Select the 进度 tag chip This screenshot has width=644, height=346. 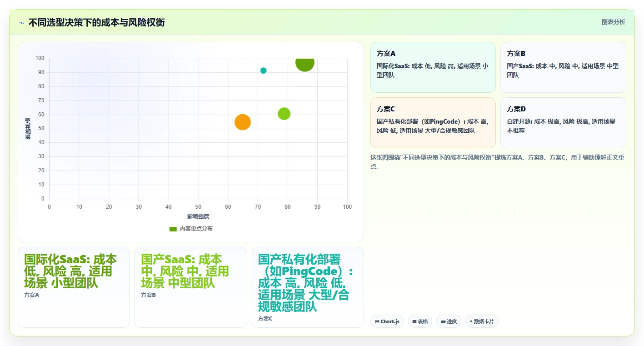click(449, 321)
